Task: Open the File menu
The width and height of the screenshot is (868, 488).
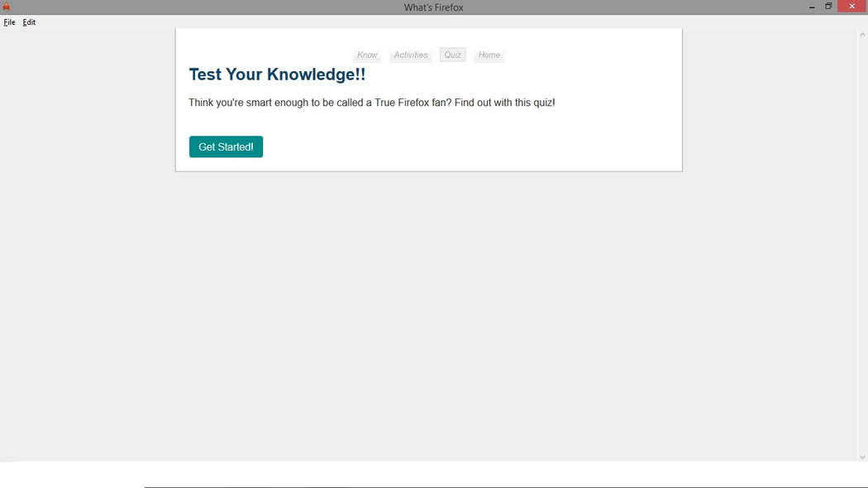Action: [x=10, y=22]
